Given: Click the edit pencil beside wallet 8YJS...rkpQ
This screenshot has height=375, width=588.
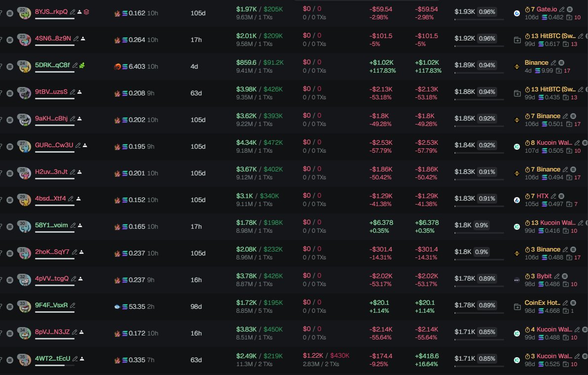Looking at the screenshot, I should click(x=73, y=11).
